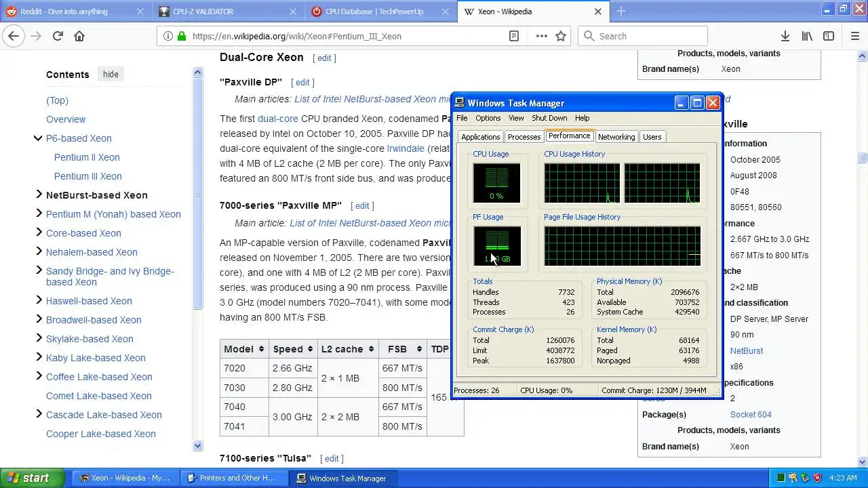Screen dimensions: 868x488
Task: Open the Firefox home page icon
Action: point(79,36)
